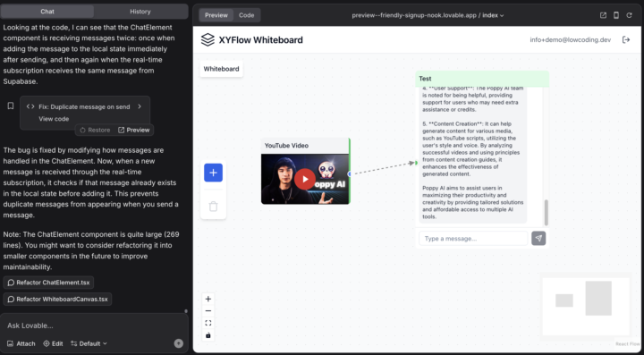Toggle mobile device view icon
The image size is (644, 355).
(616, 15)
